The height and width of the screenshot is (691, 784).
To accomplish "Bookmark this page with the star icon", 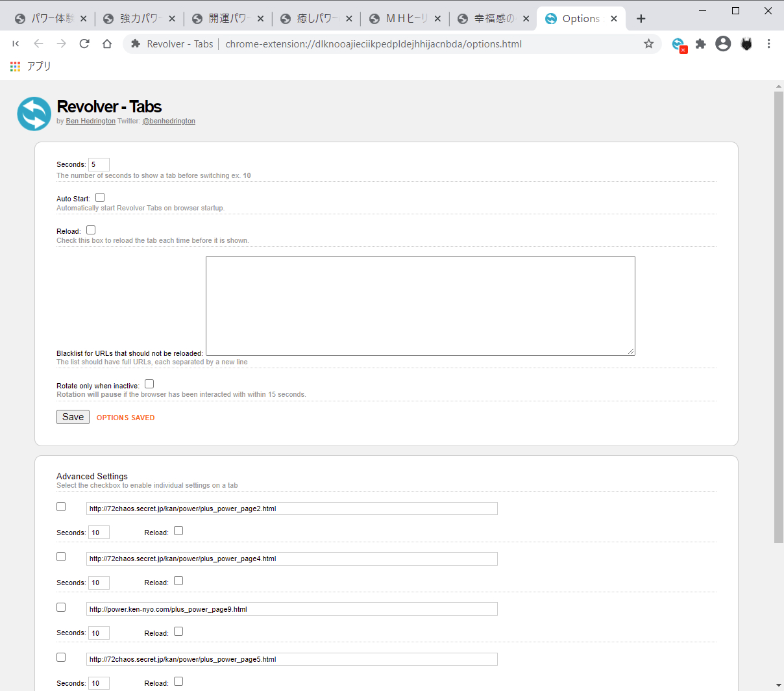I will click(x=648, y=44).
